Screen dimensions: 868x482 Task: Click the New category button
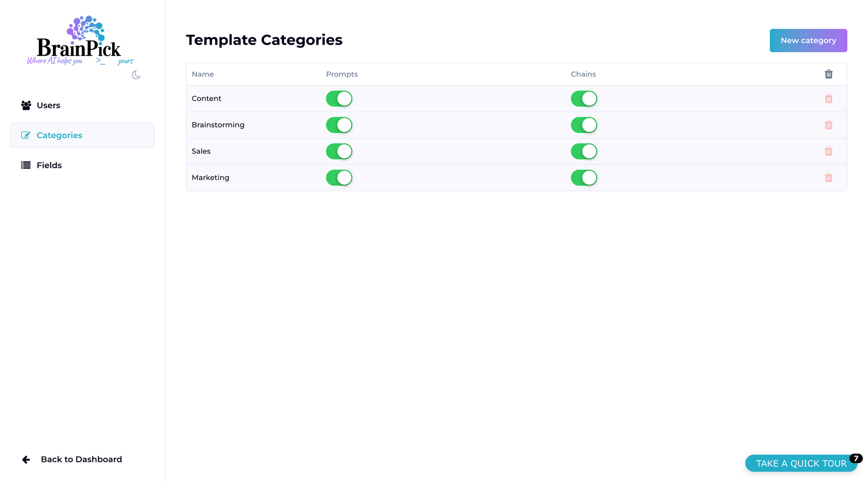pos(808,41)
